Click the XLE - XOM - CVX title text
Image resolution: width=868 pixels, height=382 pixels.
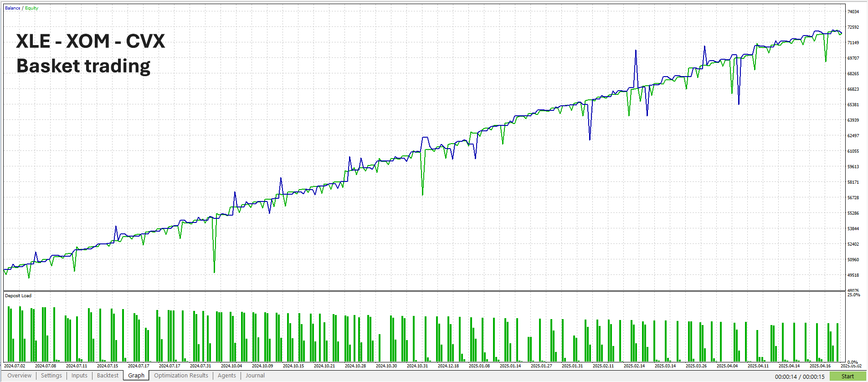(x=91, y=41)
